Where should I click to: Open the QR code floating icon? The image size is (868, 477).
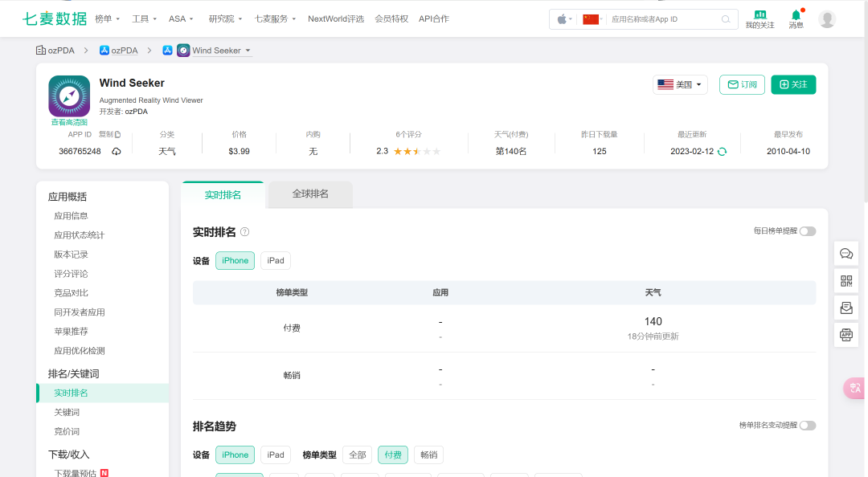point(846,281)
